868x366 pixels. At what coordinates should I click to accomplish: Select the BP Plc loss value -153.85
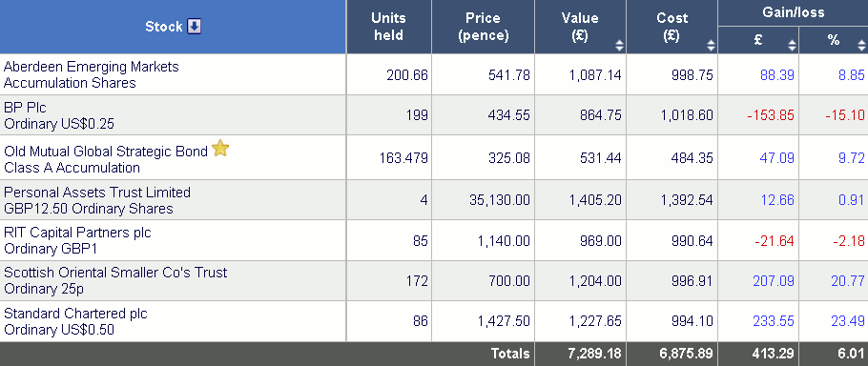pyautogui.click(x=770, y=115)
